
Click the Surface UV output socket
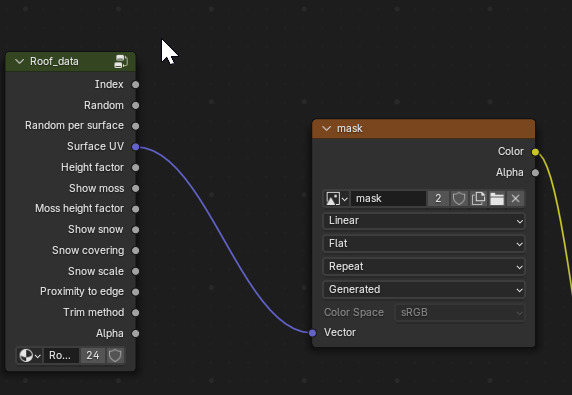tap(136, 147)
